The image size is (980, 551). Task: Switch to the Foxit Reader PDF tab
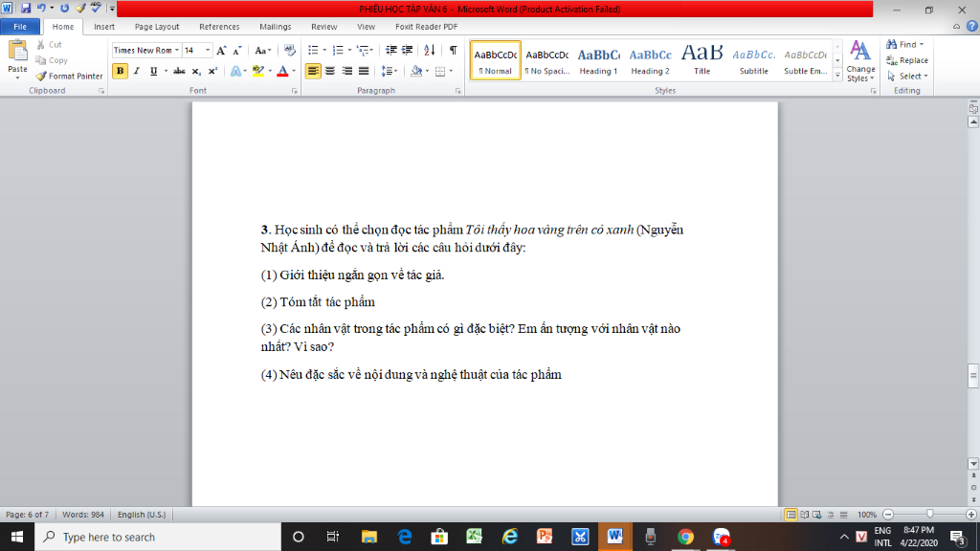click(426, 26)
